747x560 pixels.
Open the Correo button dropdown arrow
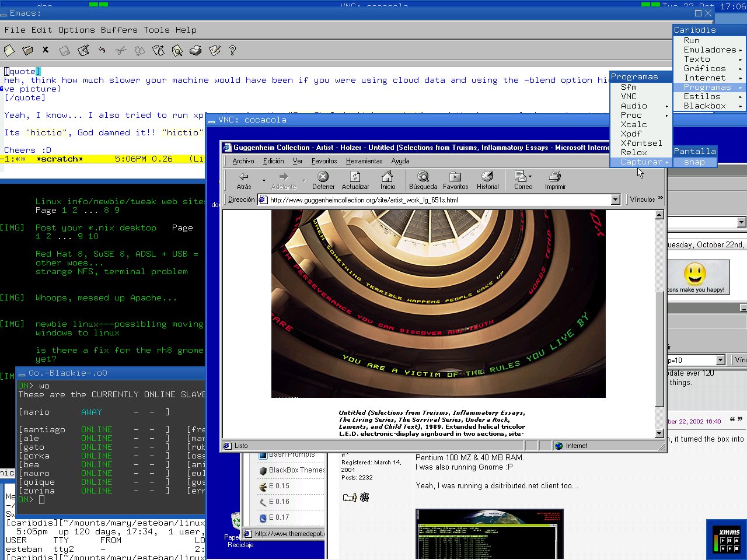coord(530,176)
